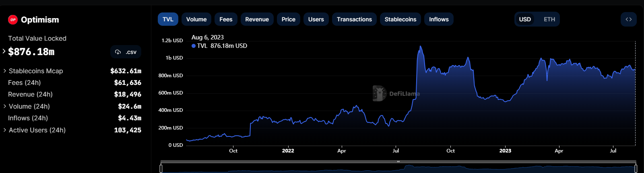This screenshot has height=173, width=644.
Task: Click the 1.2b USD y-axis label
Action: tap(172, 40)
